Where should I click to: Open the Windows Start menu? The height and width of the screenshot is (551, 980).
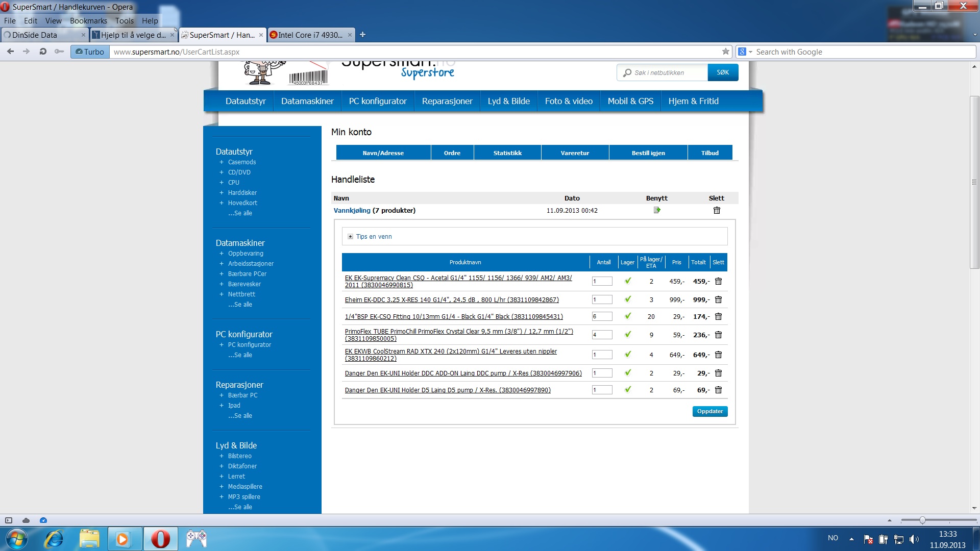16,539
